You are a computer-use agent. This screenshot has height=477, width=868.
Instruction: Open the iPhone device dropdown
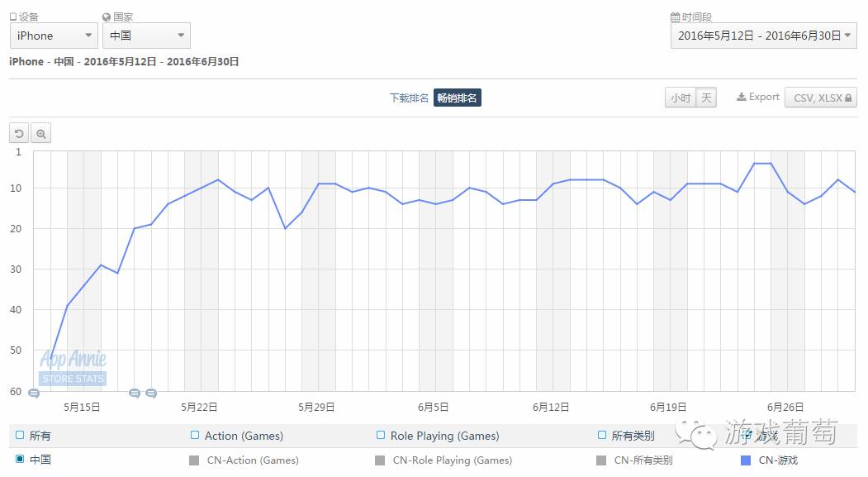click(54, 36)
